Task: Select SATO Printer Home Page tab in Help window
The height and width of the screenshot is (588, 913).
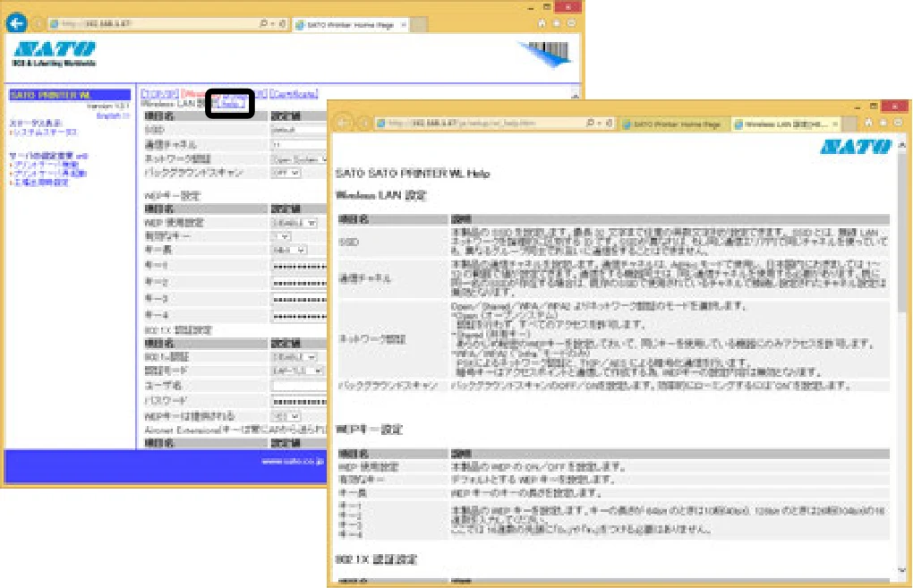Action: (x=676, y=124)
